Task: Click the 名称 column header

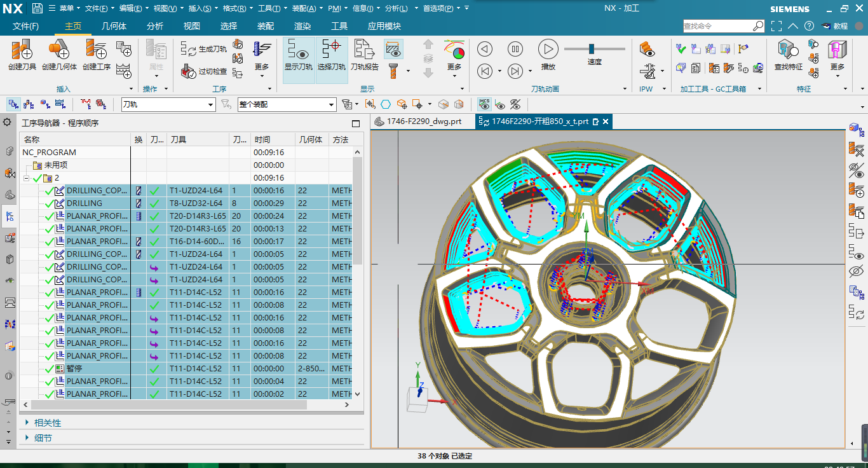Action: pos(75,139)
